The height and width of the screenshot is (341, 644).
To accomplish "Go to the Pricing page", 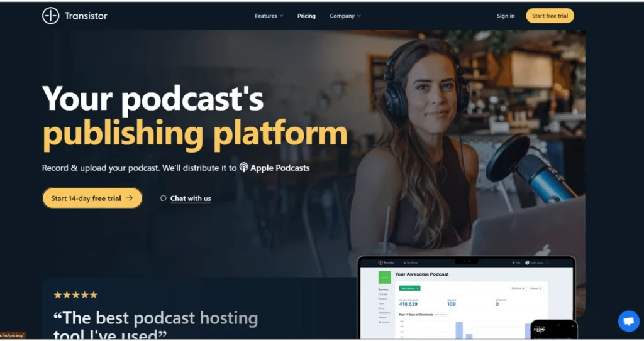I will pyautogui.click(x=306, y=16).
